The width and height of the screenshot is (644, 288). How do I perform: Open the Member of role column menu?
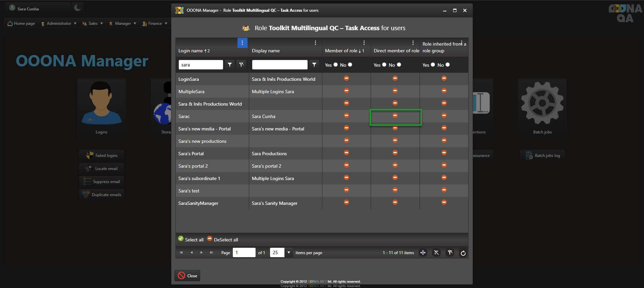364,43
